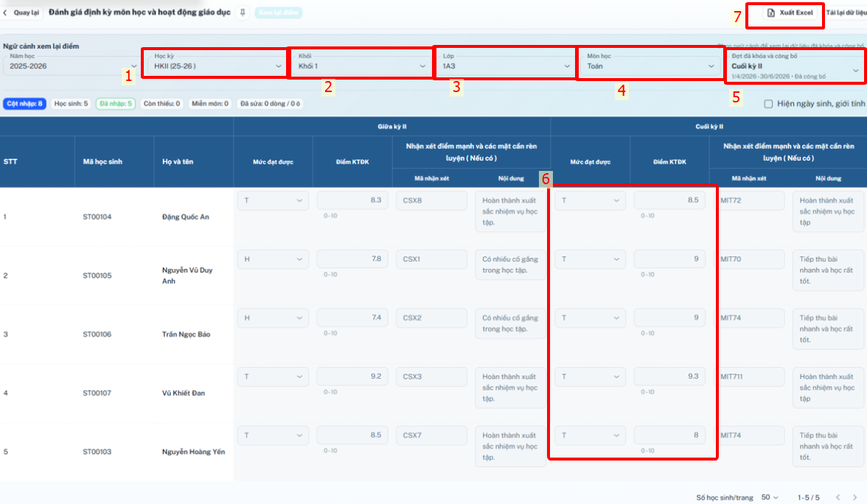
Task: Open Giữa kỳ II Mức đạt được for Nguyễn Vũ Duy Anh
Action: pyautogui.click(x=273, y=259)
